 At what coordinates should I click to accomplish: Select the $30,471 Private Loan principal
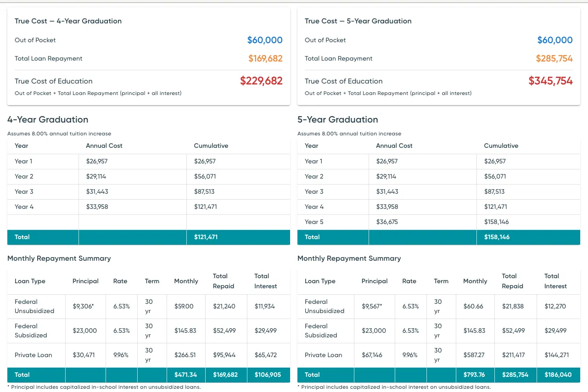tap(84, 355)
